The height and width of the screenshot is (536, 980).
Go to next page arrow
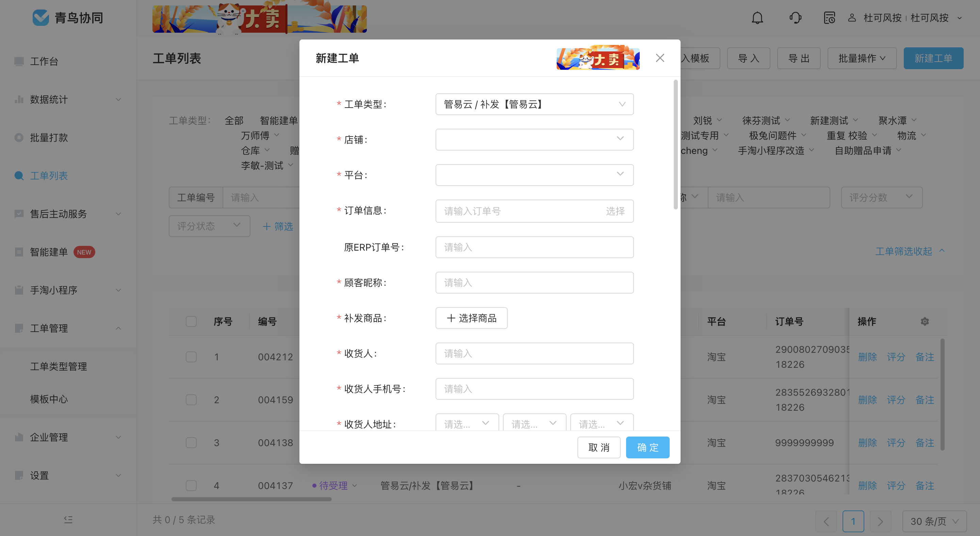coord(880,521)
